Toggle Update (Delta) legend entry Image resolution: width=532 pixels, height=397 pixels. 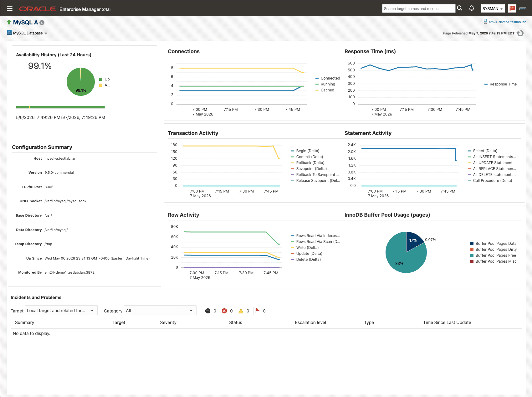click(x=307, y=254)
